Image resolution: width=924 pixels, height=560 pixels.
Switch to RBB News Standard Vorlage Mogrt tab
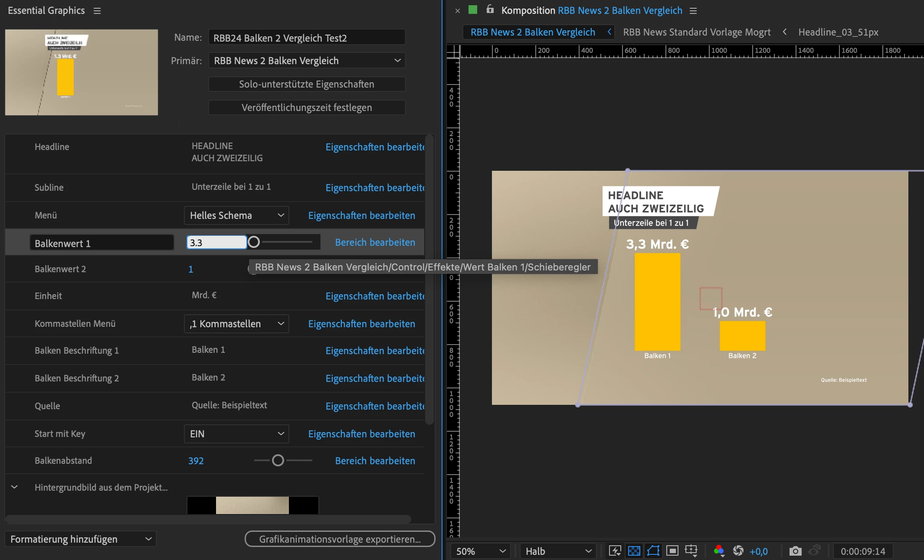click(697, 32)
